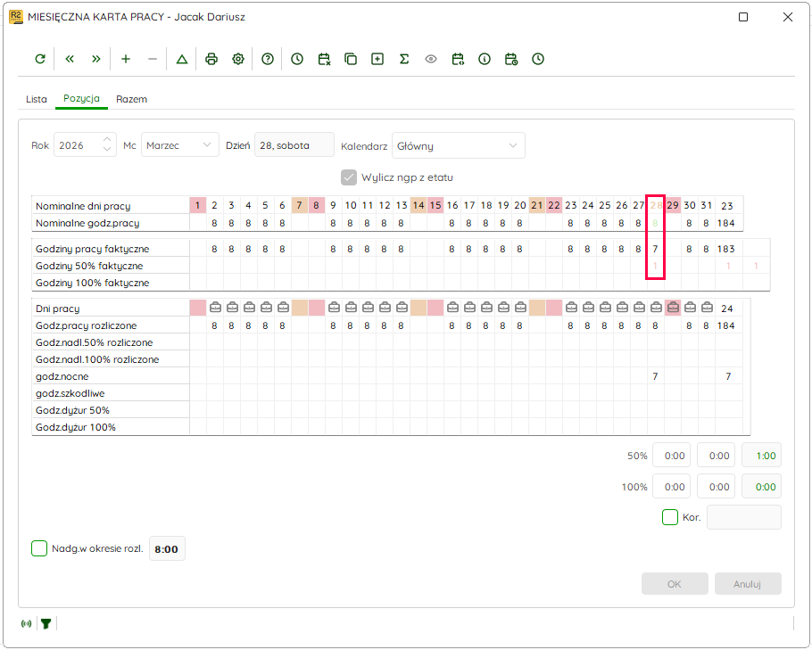The width and height of the screenshot is (812, 650).
Task: Click the green 1:00 value in the 50% row
Action: pos(762,456)
